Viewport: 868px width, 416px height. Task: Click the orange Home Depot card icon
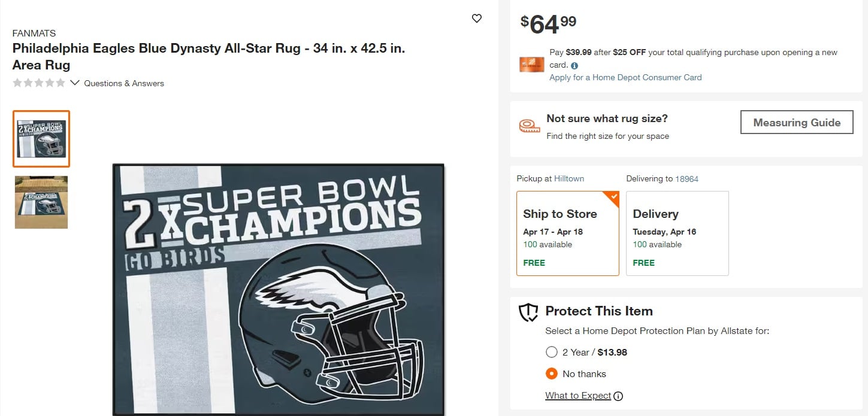pos(531,65)
